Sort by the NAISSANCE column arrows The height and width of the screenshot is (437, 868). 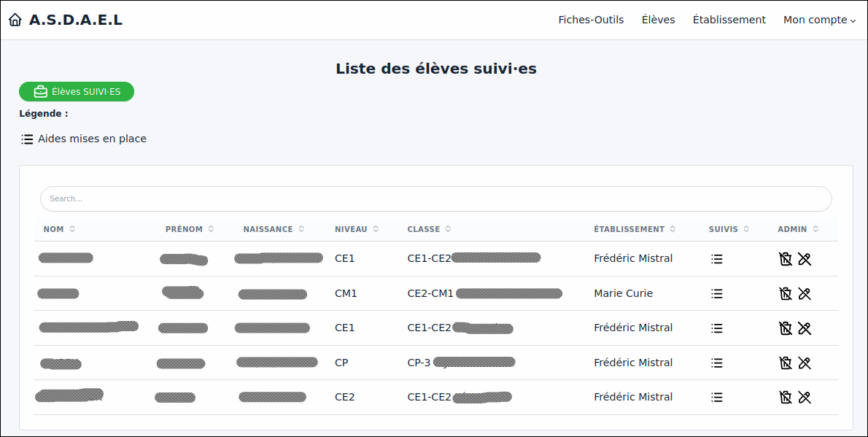coord(301,229)
